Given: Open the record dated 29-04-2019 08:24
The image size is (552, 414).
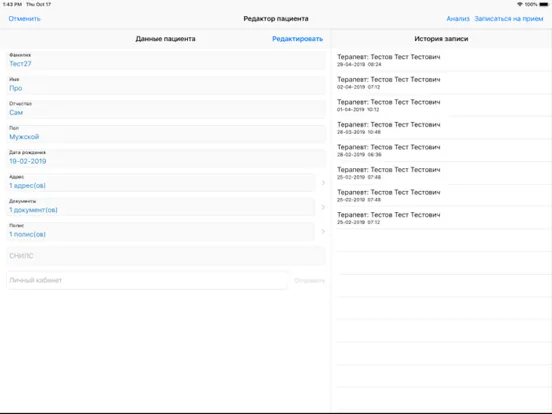Looking at the screenshot, I should click(441, 60).
